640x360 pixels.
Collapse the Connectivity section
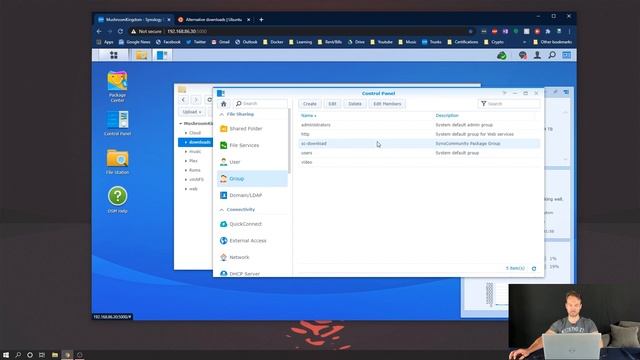221,210
